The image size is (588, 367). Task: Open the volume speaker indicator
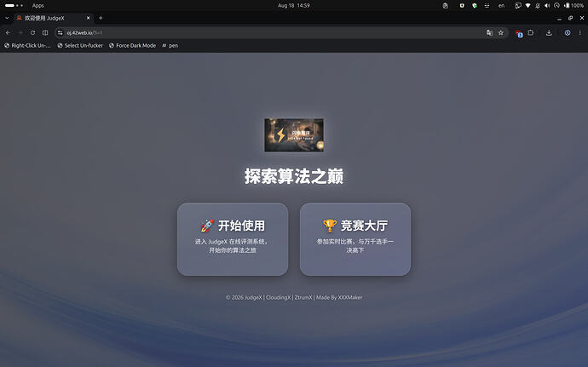(x=547, y=6)
